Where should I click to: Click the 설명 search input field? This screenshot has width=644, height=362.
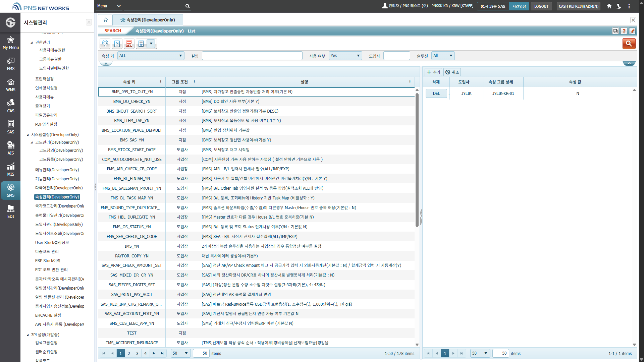252,56
